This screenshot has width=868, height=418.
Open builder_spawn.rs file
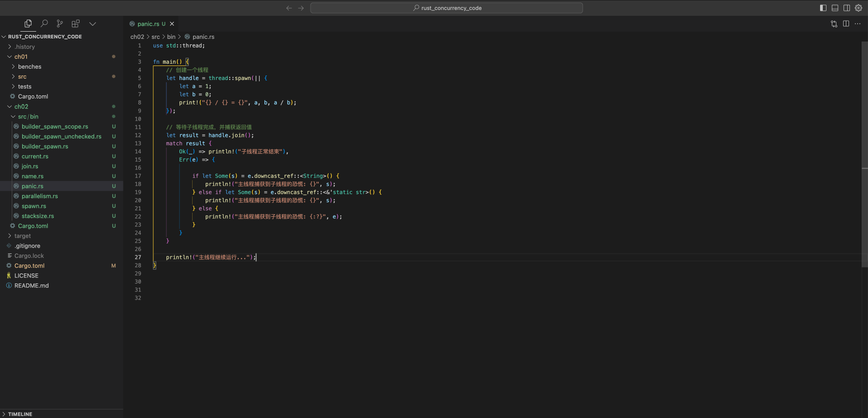[61, 146]
